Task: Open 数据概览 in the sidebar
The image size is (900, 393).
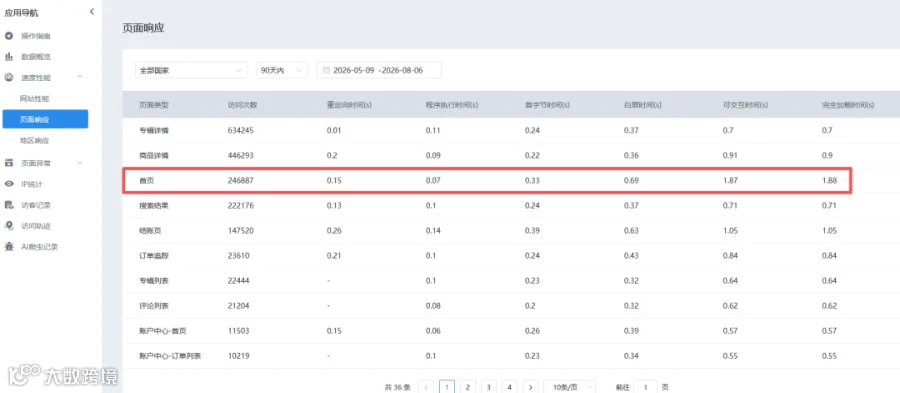Action: [36, 57]
